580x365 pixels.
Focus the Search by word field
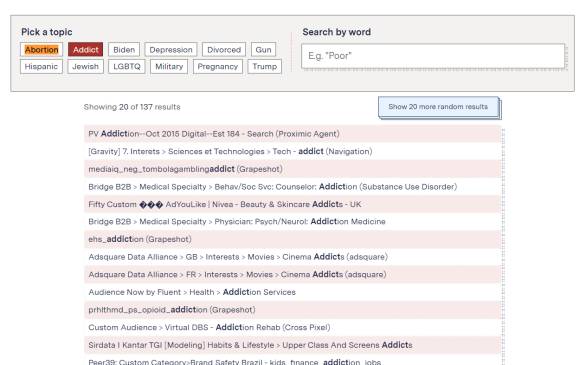tap(433, 56)
